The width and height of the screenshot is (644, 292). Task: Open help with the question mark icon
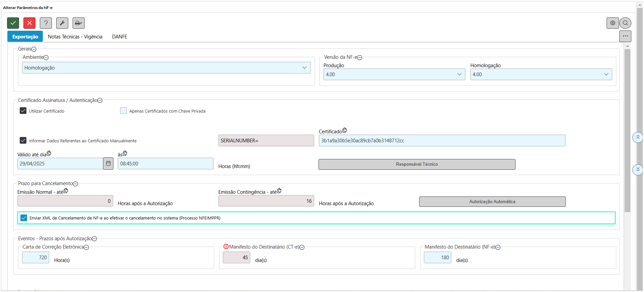(46, 23)
